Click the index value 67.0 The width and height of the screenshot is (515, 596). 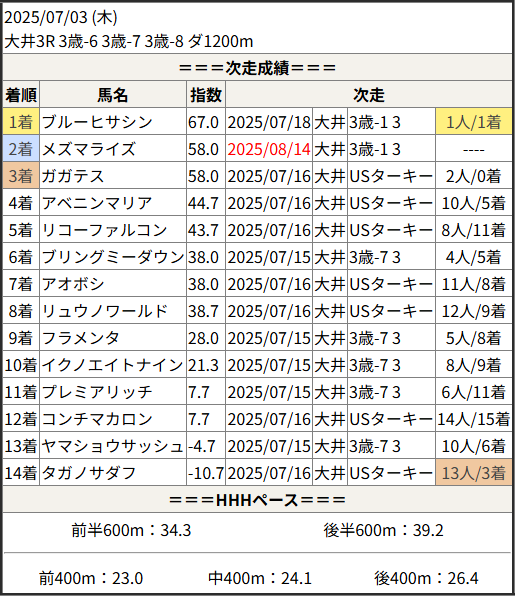[203, 122]
